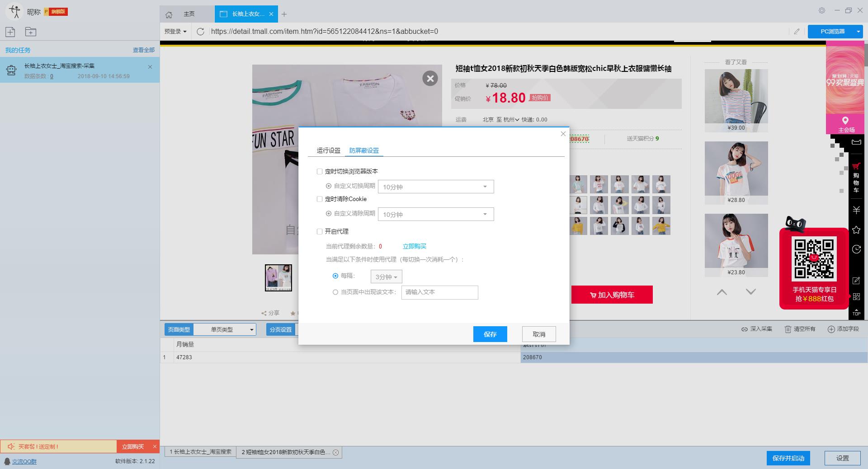The width and height of the screenshot is (868, 469).
Task: Click the new task group folder icon
Action: (31, 32)
